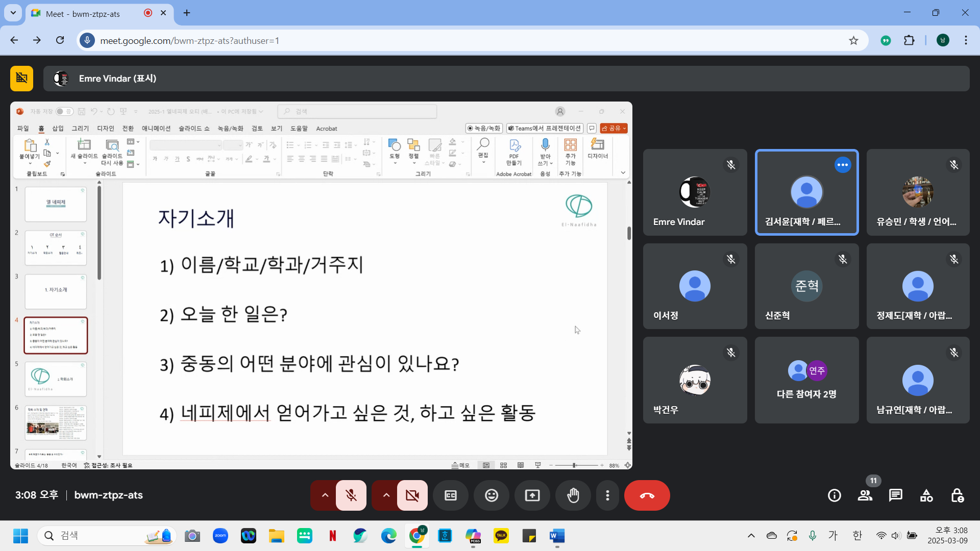Click the present screen button
Screen dimensions: 980x551
[x=532, y=495]
